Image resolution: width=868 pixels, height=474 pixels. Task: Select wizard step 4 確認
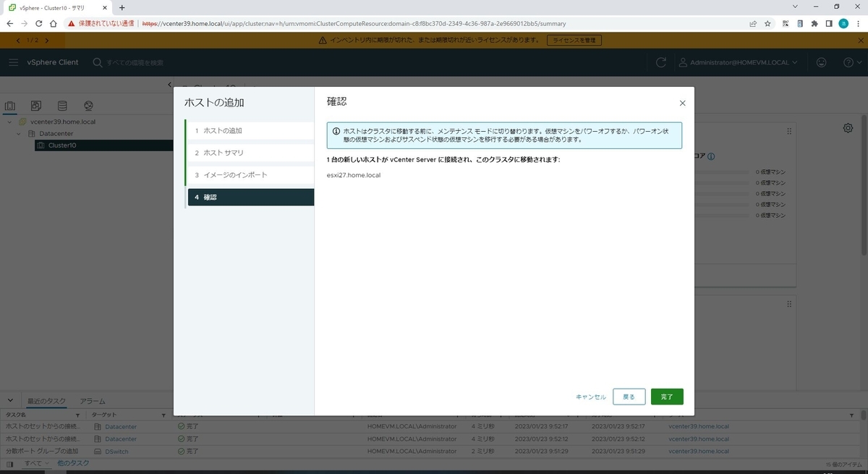250,198
